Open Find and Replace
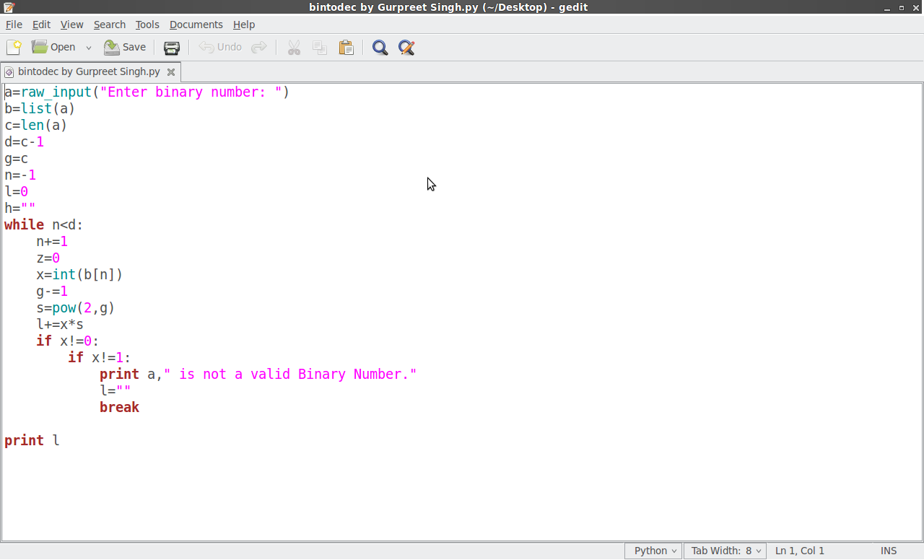This screenshot has height=560, width=924. pyautogui.click(x=406, y=47)
